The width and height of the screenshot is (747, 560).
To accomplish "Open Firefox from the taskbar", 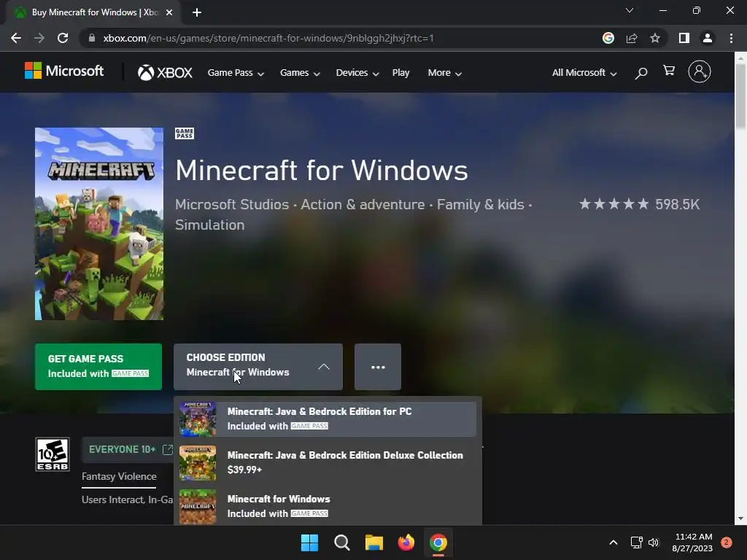I will (x=406, y=542).
